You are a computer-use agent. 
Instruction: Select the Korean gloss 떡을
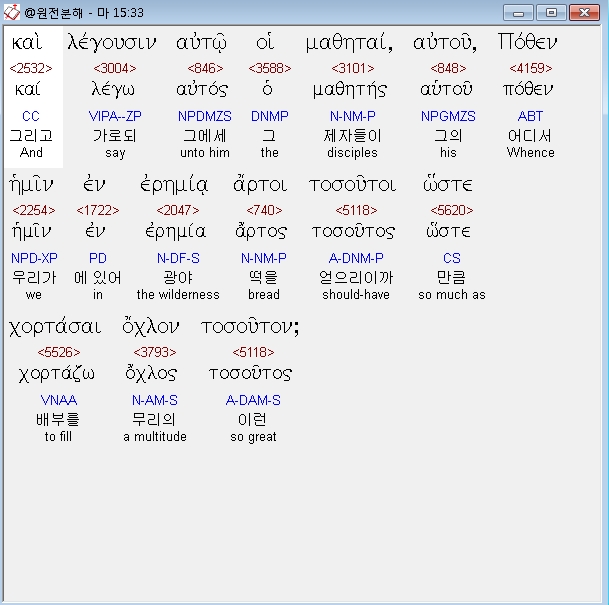(264, 278)
